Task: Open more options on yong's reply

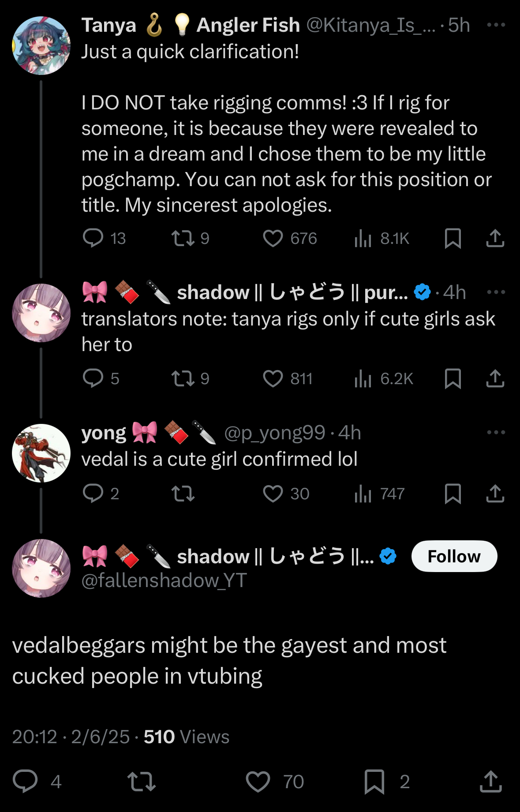Action: click(x=496, y=432)
